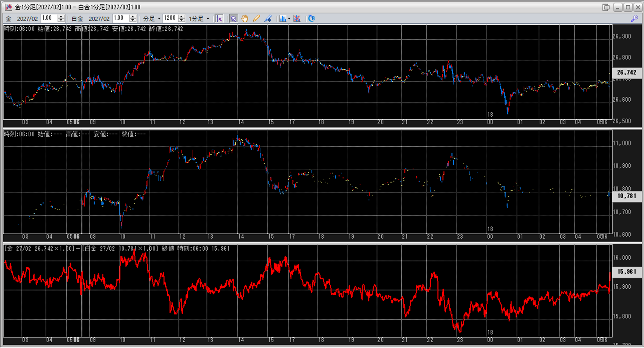The image size is (644, 348).
Task: Click the 1200 bar count input field
Action: coord(170,18)
